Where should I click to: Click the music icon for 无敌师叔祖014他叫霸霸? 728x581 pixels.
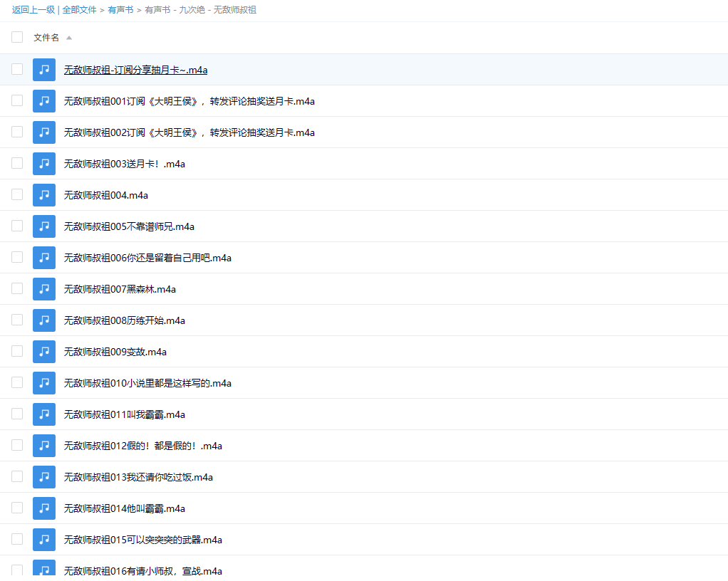tap(44, 508)
